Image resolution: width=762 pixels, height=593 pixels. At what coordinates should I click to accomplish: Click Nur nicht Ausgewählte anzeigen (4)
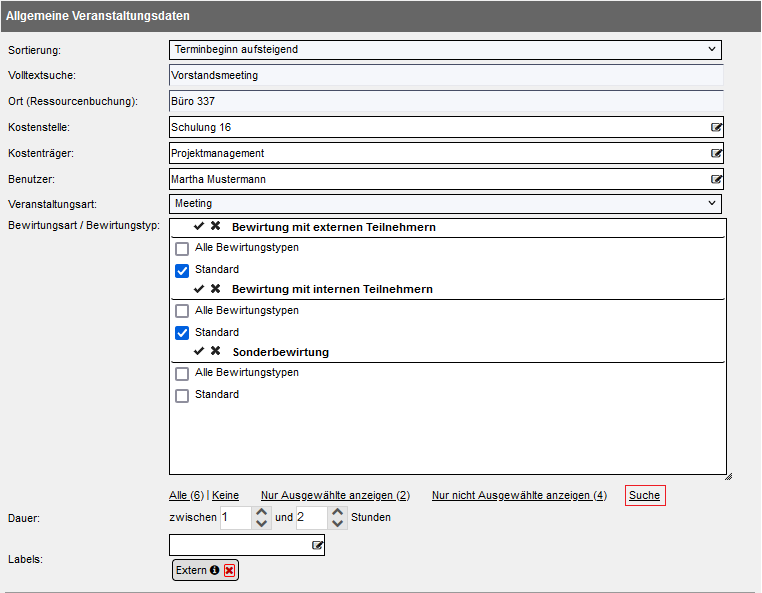pyautogui.click(x=520, y=495)
